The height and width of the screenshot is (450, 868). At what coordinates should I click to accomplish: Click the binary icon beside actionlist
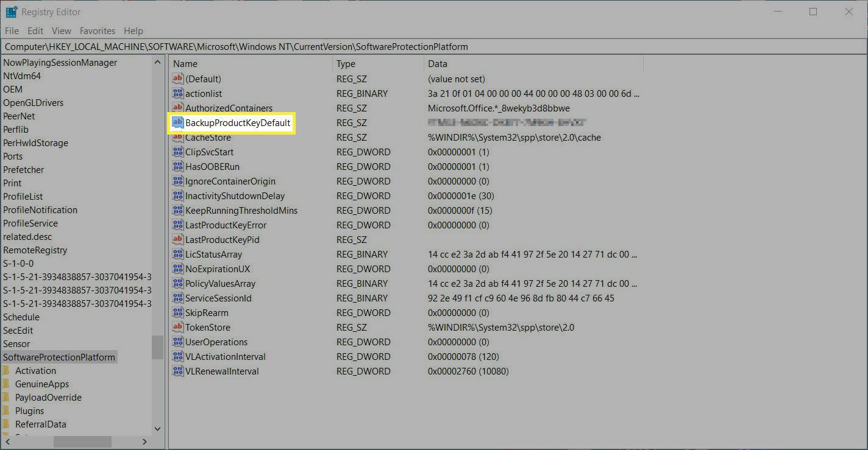pos(177,93)
